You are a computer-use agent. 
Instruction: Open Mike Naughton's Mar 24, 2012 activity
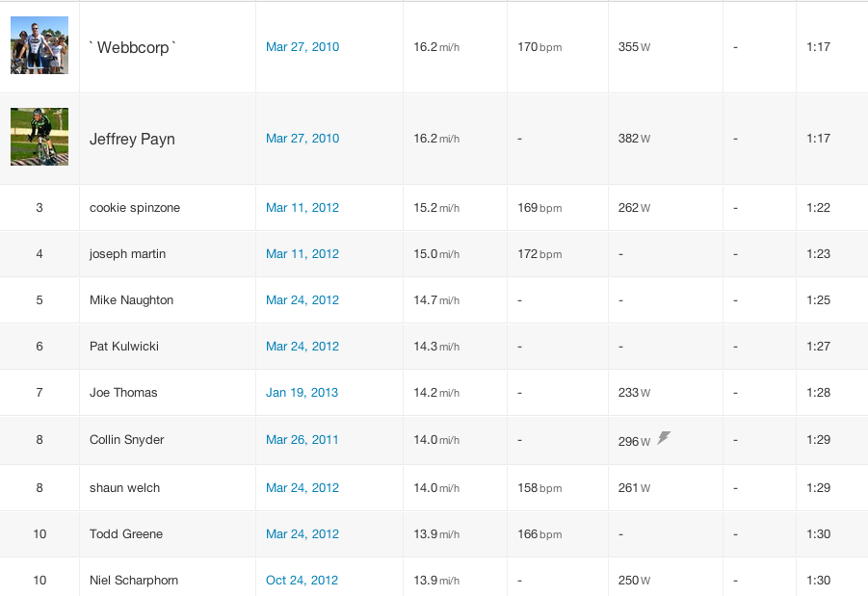[x=302, y=300]
